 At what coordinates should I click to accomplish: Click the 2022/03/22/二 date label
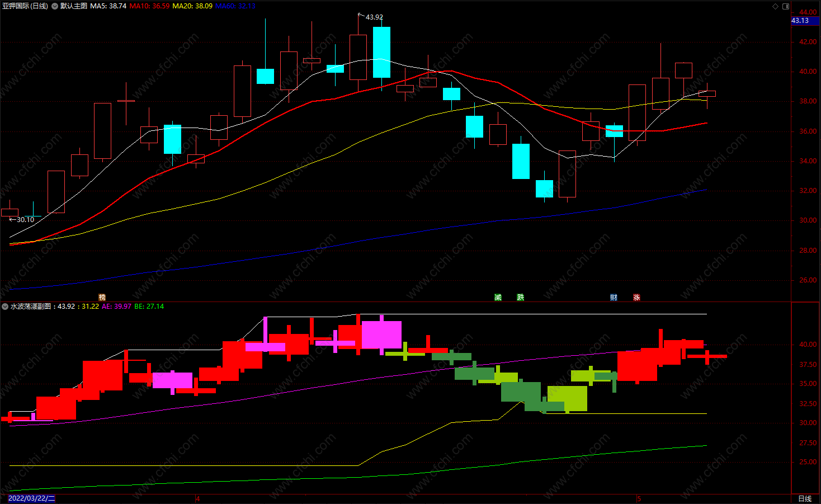tap(32, 498)
